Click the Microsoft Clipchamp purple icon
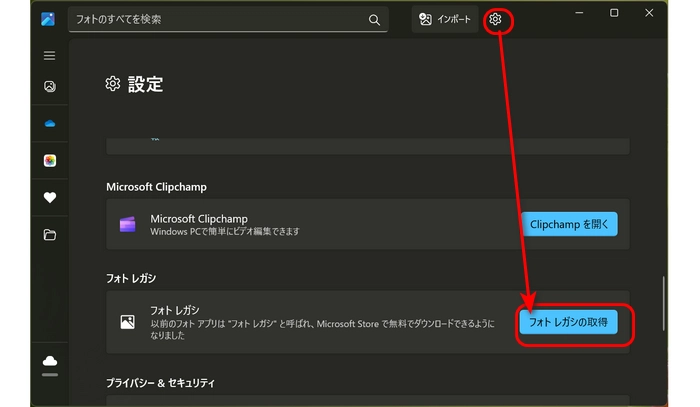This screenshot has width=700, height=407. tap(127, 224)
